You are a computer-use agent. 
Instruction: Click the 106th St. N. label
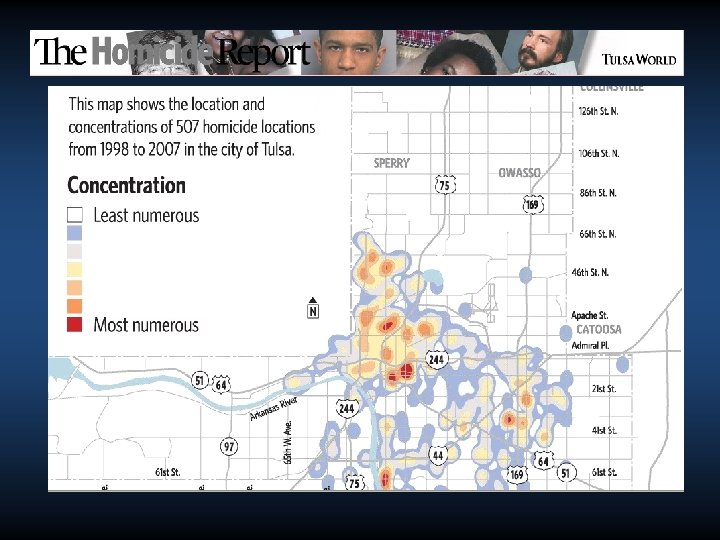point(599,153)
